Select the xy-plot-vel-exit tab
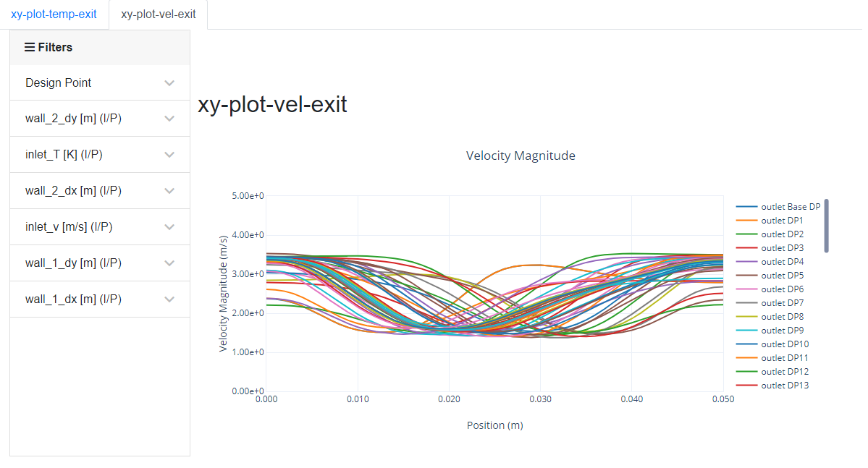 coord(157,13)
